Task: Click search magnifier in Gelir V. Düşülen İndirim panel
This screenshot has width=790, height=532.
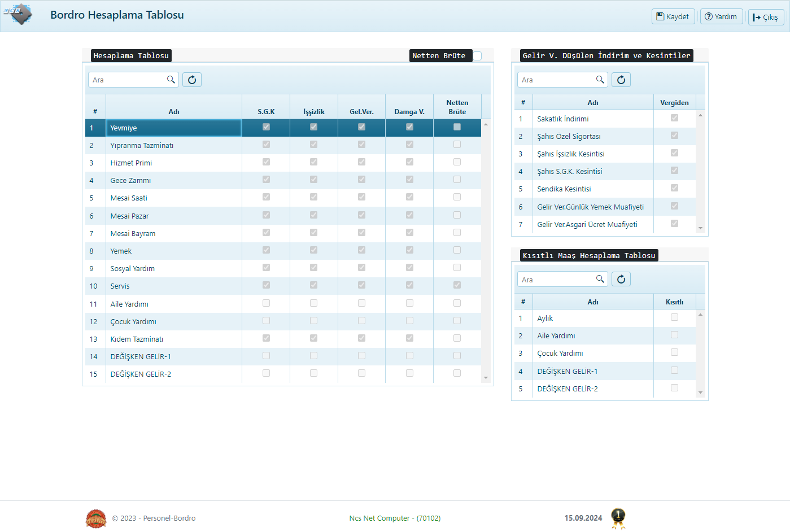Action: 600,80
